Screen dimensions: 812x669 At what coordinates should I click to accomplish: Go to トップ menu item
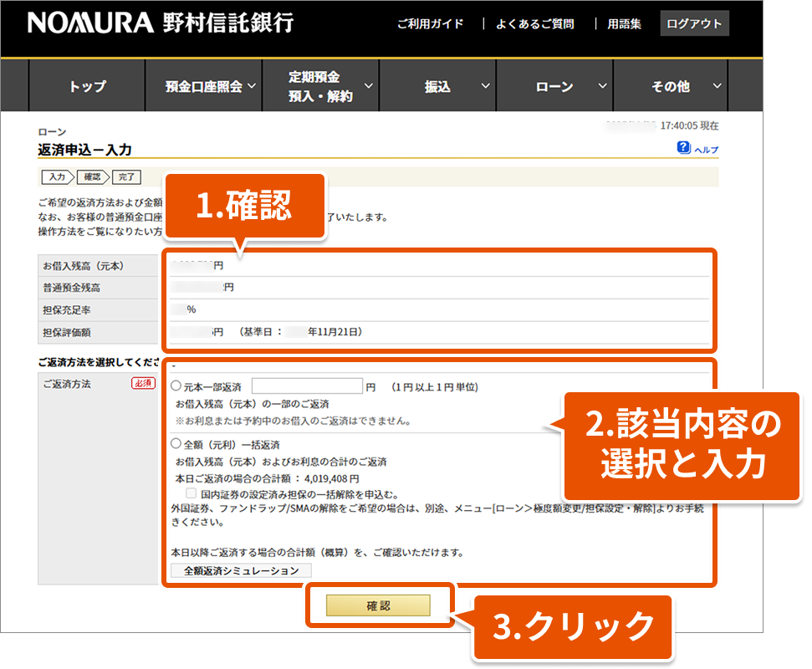click(x=88, y=86)
